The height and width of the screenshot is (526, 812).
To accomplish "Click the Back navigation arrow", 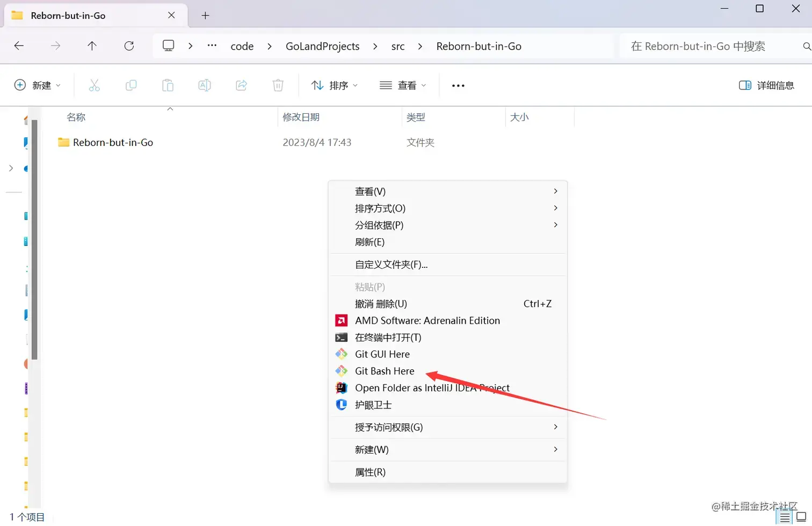I will click(19, 46).
